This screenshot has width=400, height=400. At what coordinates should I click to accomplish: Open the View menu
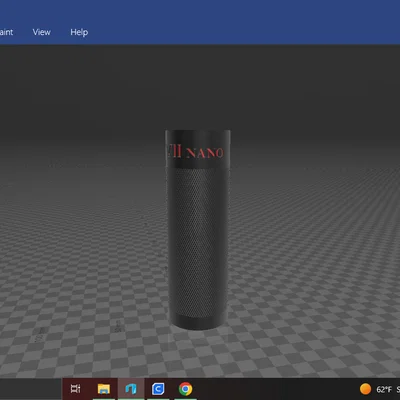[x=42, y=32]
